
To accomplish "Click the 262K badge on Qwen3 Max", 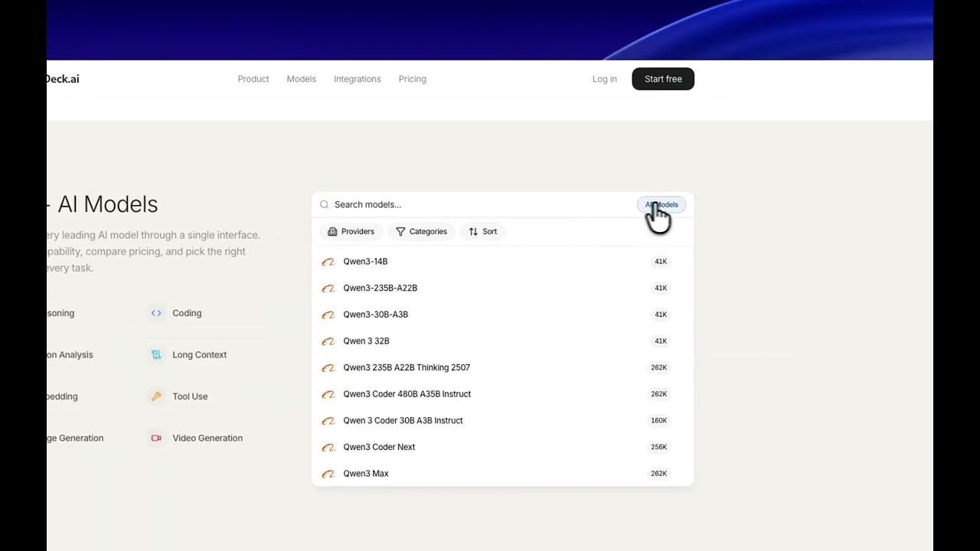I will coord(659,474).
